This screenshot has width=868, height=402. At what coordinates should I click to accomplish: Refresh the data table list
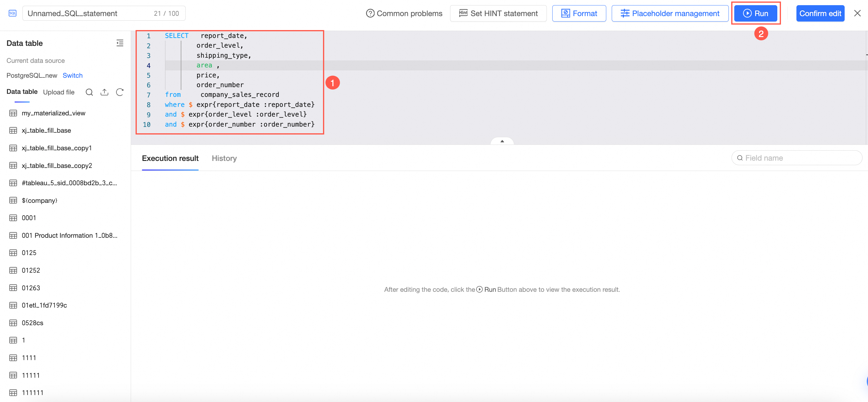click(119, 92)
